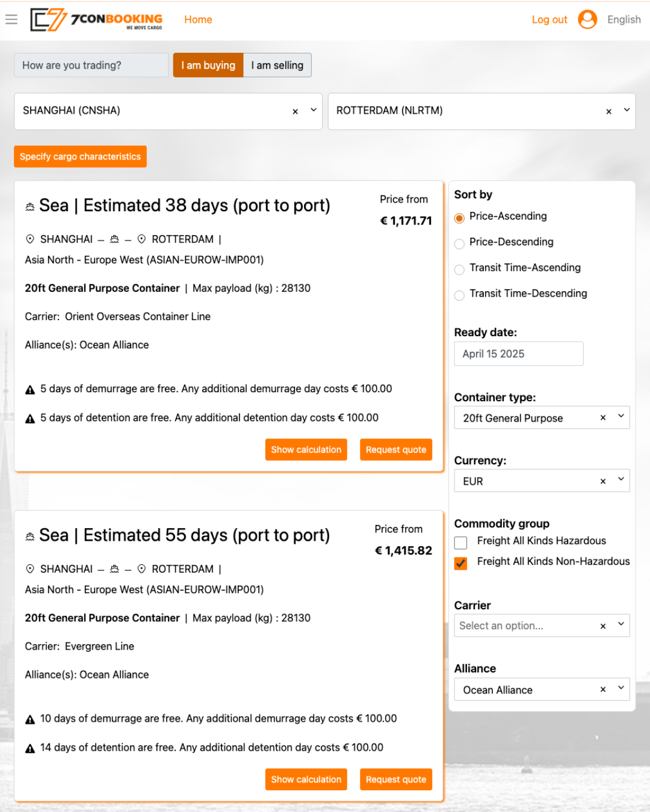650x812 pixels.
Task: Open the hamburger navigation menu
Action: pos(11,20)
